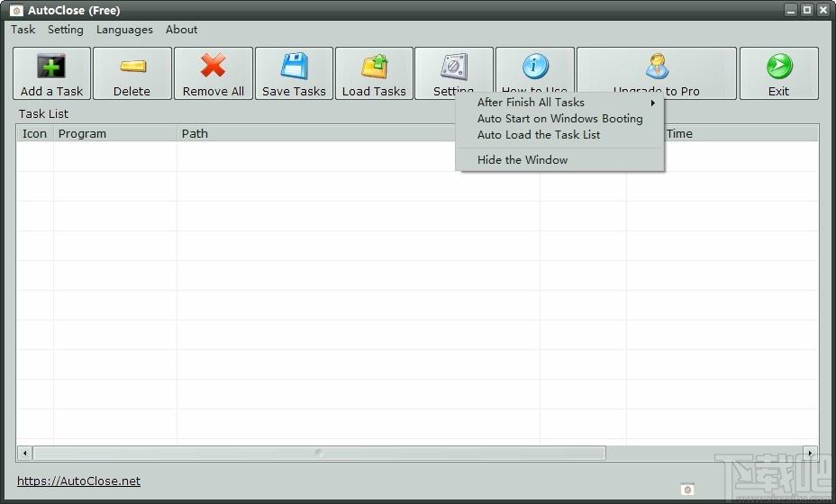Click the yellow Delete icon

[132, 66]
